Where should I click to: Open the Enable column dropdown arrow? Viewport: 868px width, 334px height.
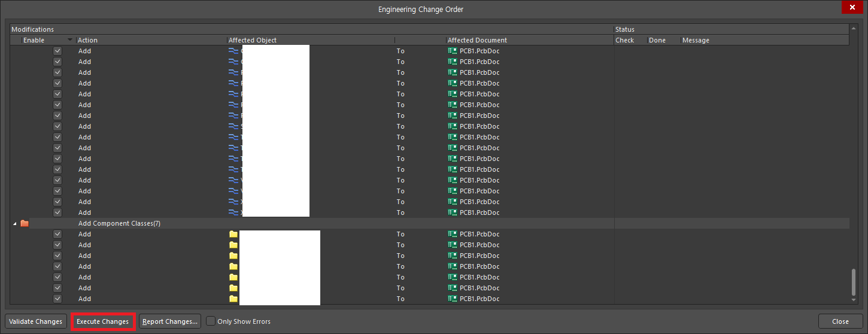[x=71, y=40]
